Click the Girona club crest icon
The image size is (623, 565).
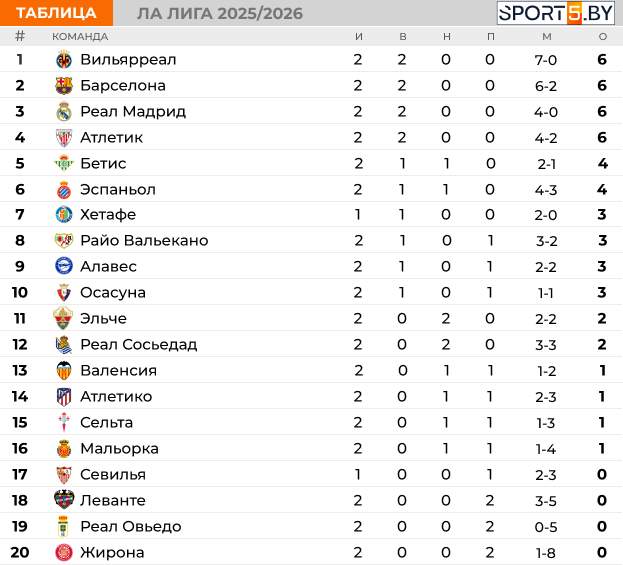pos(64,552)
